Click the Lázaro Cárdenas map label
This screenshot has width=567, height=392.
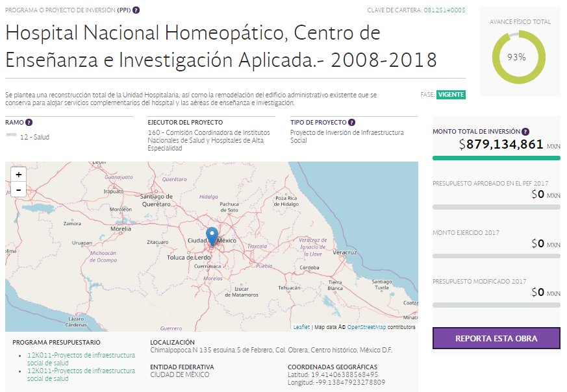[x=76, y=321]
